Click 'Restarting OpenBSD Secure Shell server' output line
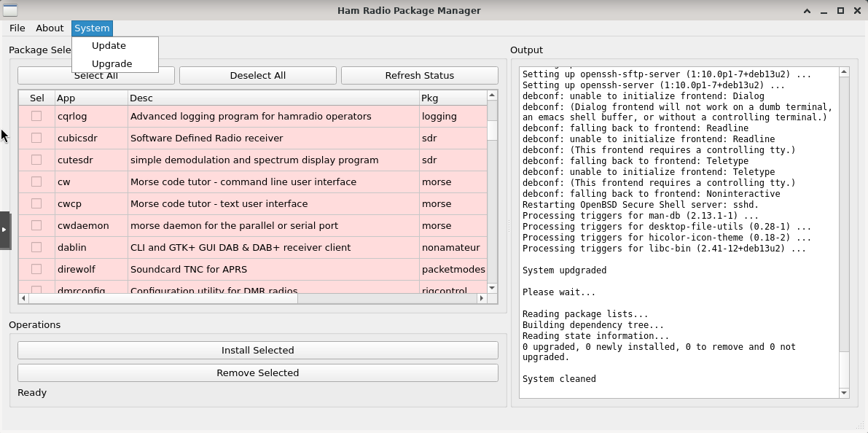Screen dimensions: 868x433 [x=641, y=205]
